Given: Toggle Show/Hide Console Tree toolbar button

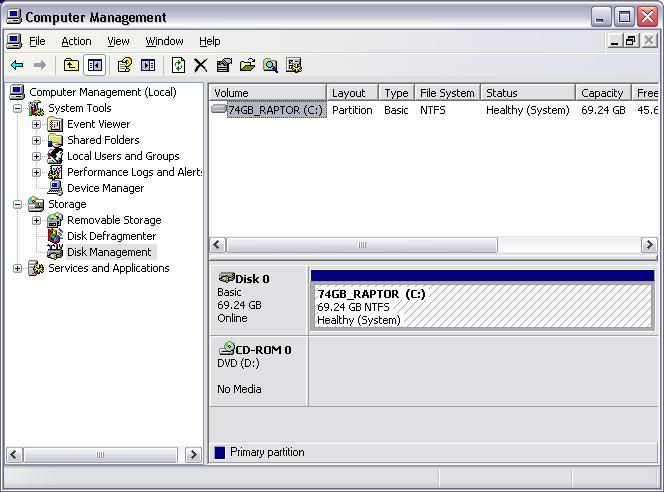Looking at the screenshot, I should [x=94, y=66].
